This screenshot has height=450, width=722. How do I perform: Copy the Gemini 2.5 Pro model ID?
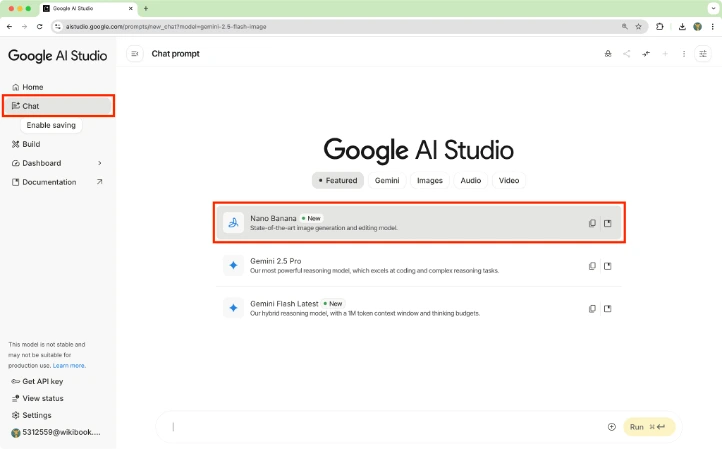[592, 266]
